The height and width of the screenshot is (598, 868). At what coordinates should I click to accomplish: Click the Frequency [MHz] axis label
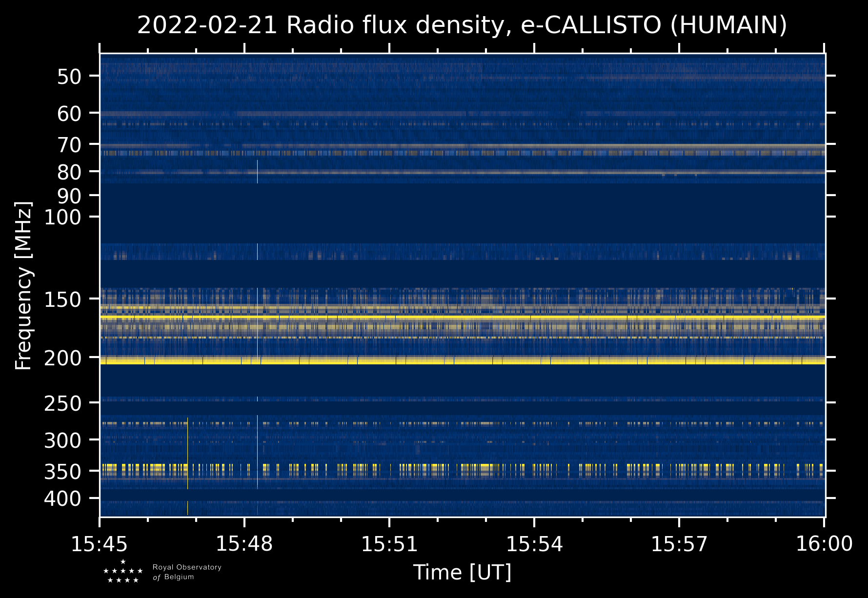[23, 286]
